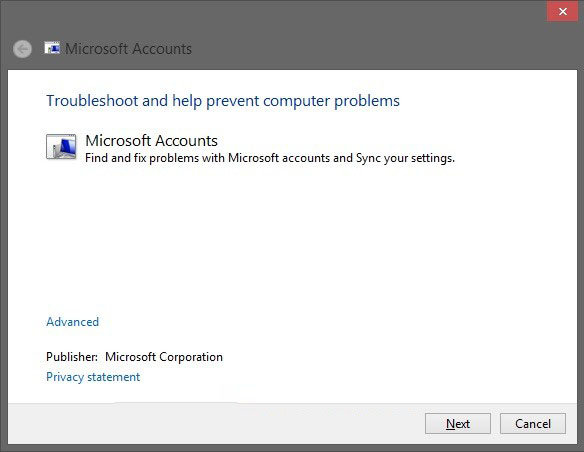
Task: Click the 'Troubleshoot and help prevent computer problems' heading
Action: pyautogui.click(x=223, y=101)
